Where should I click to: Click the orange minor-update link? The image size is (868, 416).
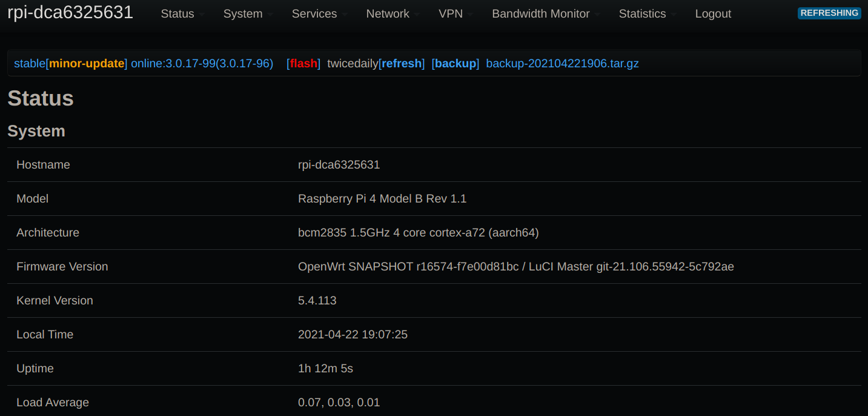coord(87,64)
